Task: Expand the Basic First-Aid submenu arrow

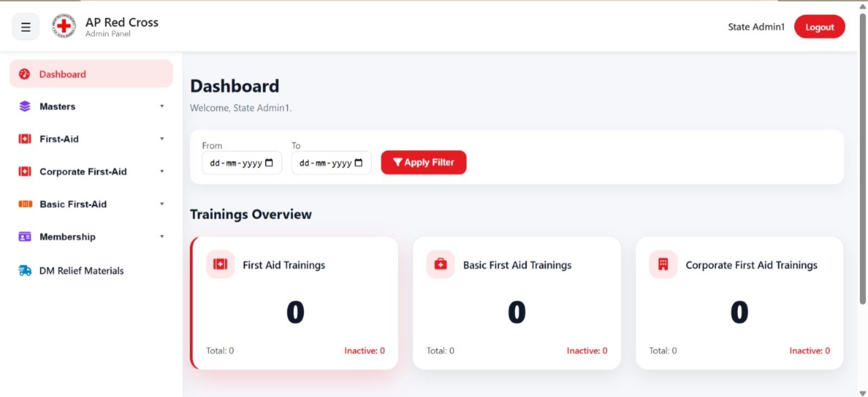Action: (x=162, y=204)
